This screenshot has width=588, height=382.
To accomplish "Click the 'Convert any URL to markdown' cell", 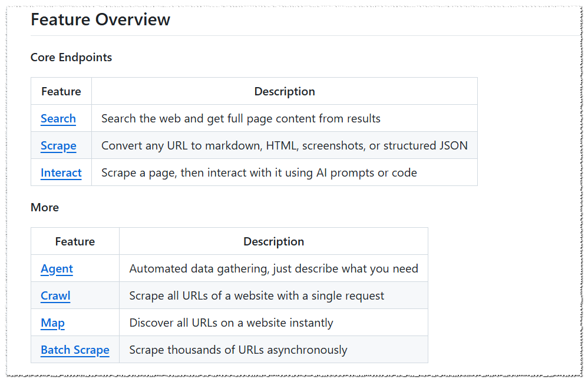I will click(x=285, y=145).
